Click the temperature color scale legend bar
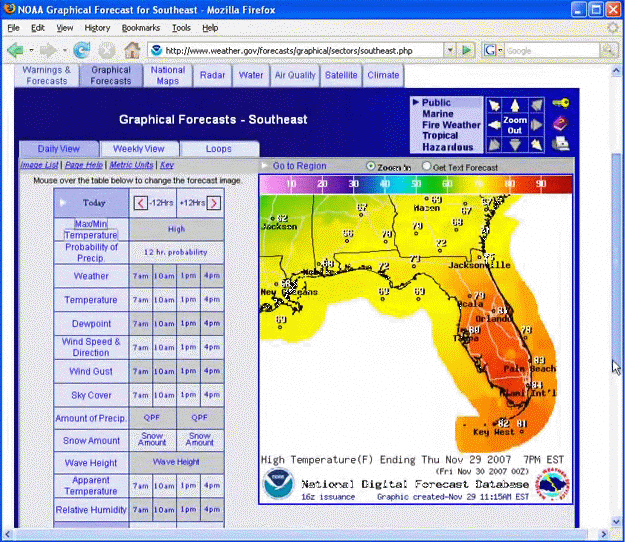Screen dimensions: 625x542 416,185
